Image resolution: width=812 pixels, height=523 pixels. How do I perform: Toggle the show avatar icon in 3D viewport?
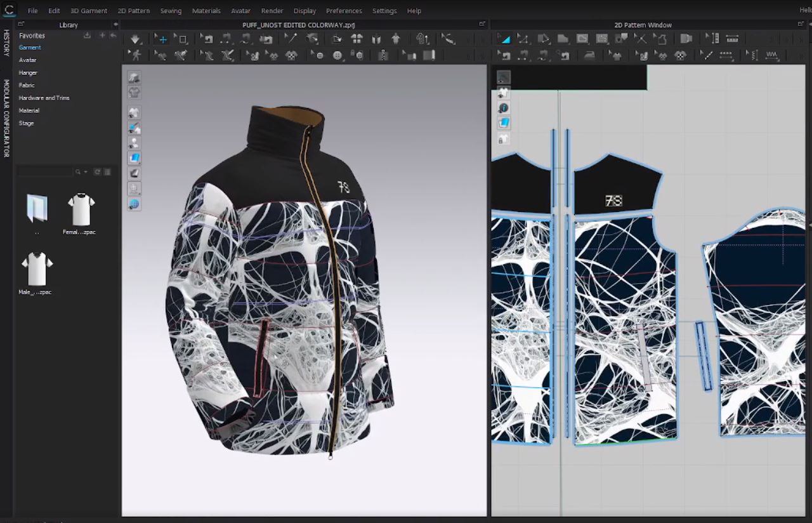pyautogui.click(x=134, y=143)
